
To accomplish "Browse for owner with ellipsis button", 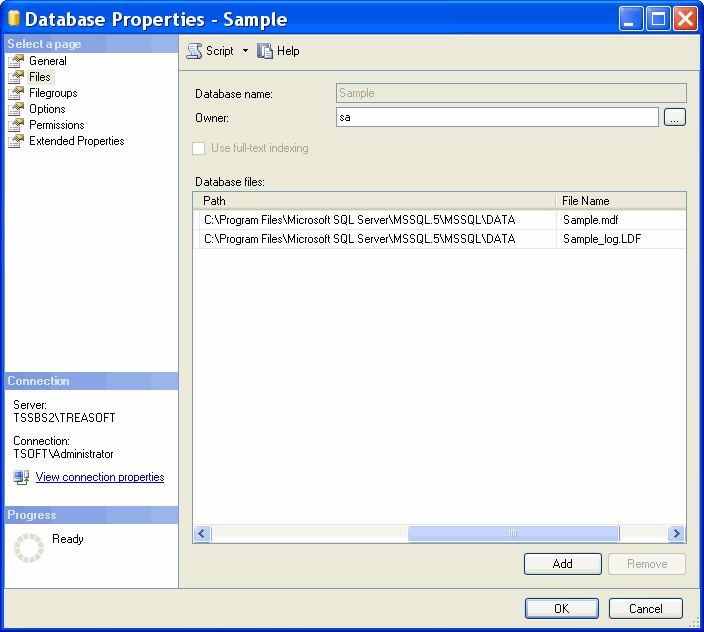I will [x=675, y=118].
